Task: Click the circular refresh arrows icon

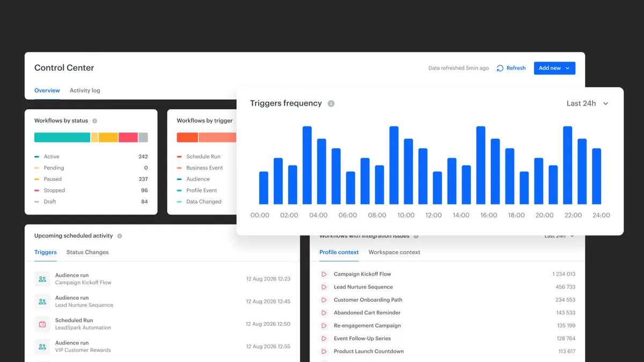Action: [x=500, y=68]
